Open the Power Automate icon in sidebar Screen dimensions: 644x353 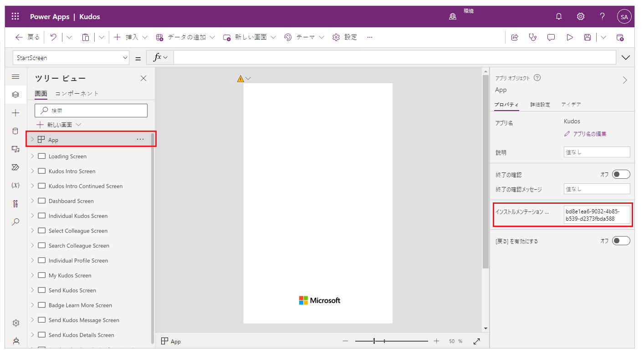click(x=15, y=167)
